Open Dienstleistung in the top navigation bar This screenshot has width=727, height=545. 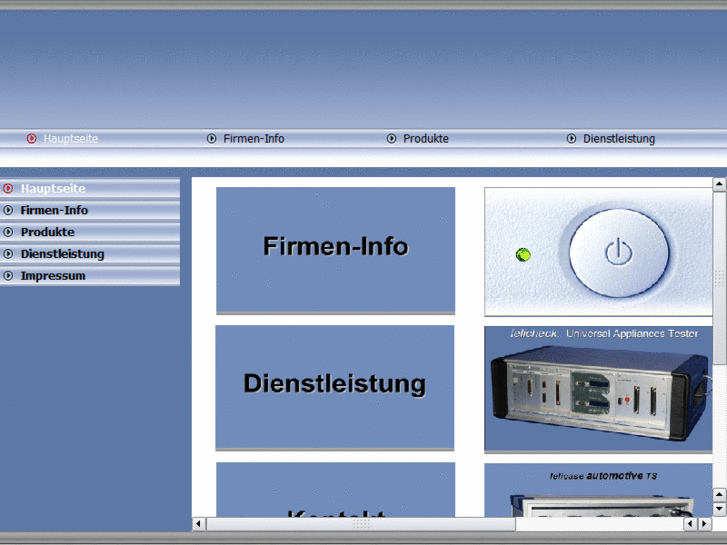click(x=619, y=139)
